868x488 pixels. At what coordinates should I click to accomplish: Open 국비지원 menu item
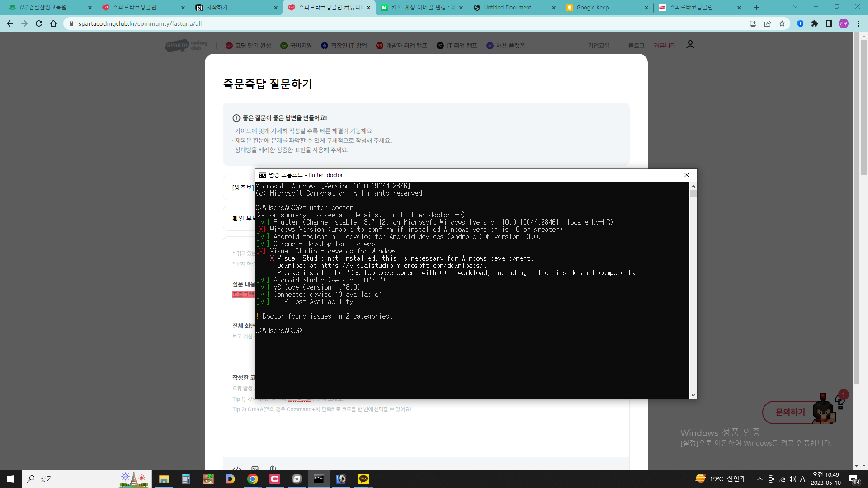pyautogui.click(x=296, y=46)
